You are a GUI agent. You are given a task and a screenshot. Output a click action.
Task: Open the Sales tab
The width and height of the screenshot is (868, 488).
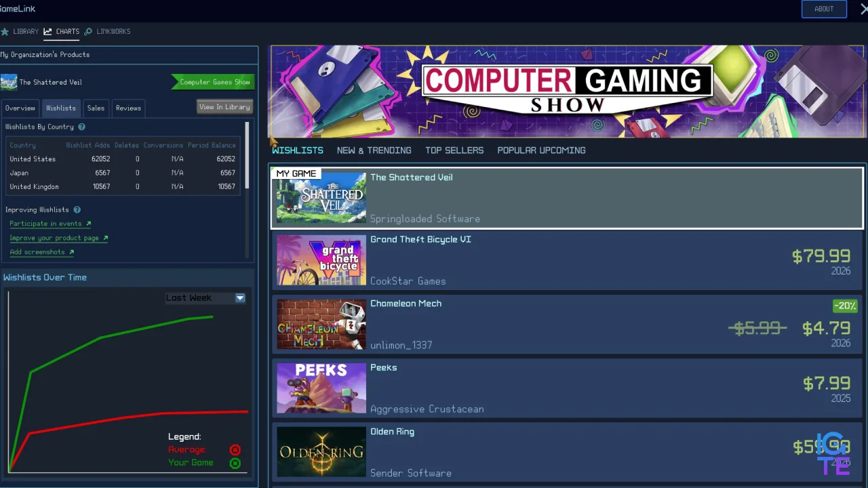click(96, 108)
